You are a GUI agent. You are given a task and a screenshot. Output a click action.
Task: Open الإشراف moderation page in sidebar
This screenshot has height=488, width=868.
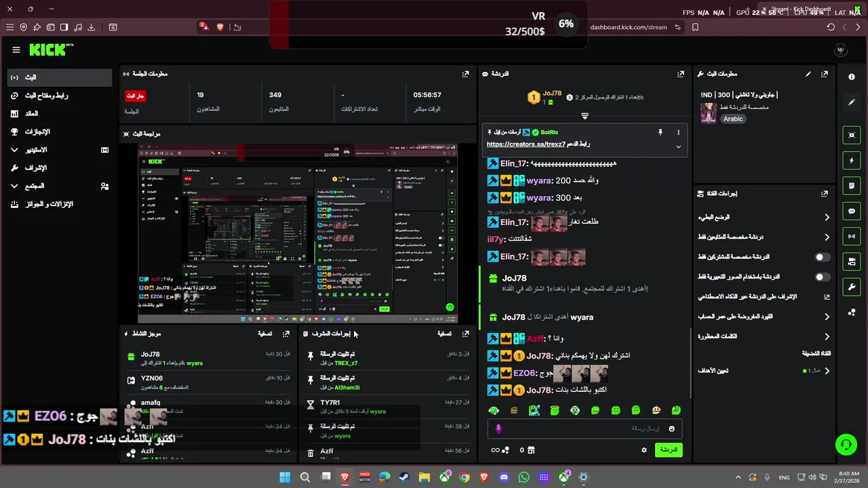point(60,167)
